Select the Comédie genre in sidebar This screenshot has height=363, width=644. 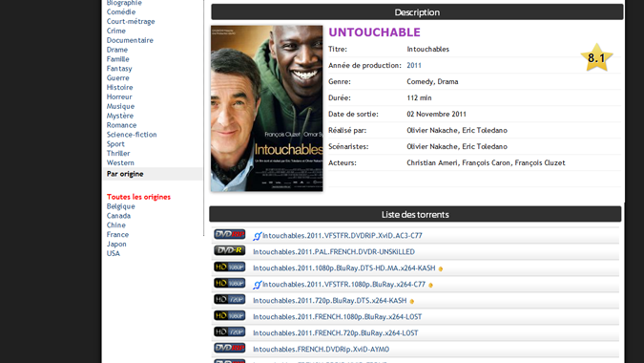point(121,11)
